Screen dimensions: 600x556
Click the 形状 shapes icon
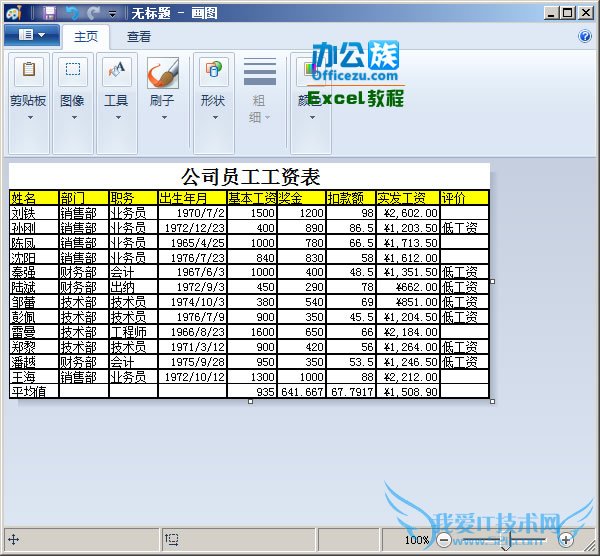(x=214, y=71)
